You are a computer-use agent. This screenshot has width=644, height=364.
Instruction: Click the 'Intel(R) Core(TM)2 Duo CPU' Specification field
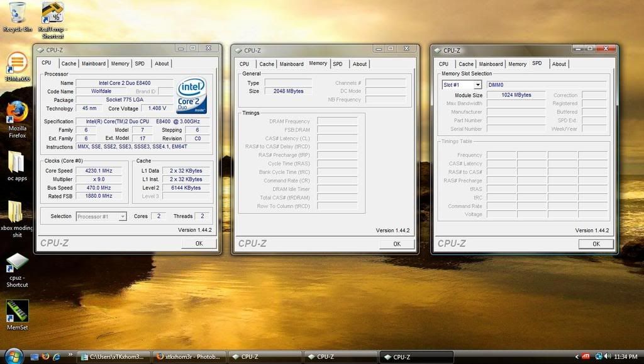coord(143,122)
